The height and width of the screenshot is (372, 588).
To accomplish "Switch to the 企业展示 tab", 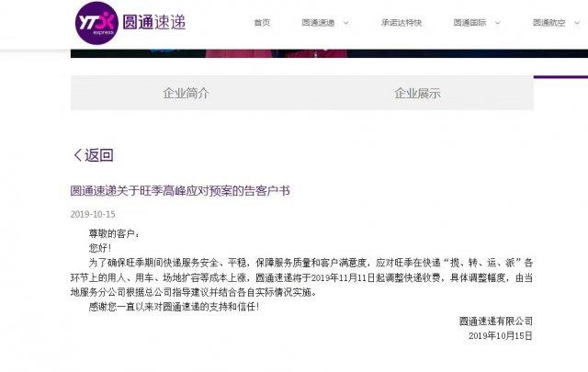I will (417, 93).
